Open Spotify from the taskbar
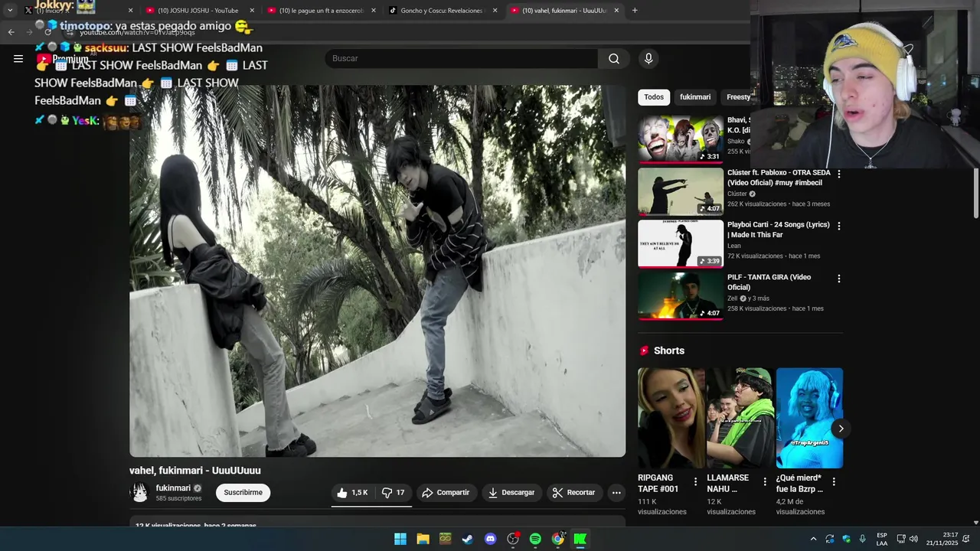 click(x=535, y=539)
